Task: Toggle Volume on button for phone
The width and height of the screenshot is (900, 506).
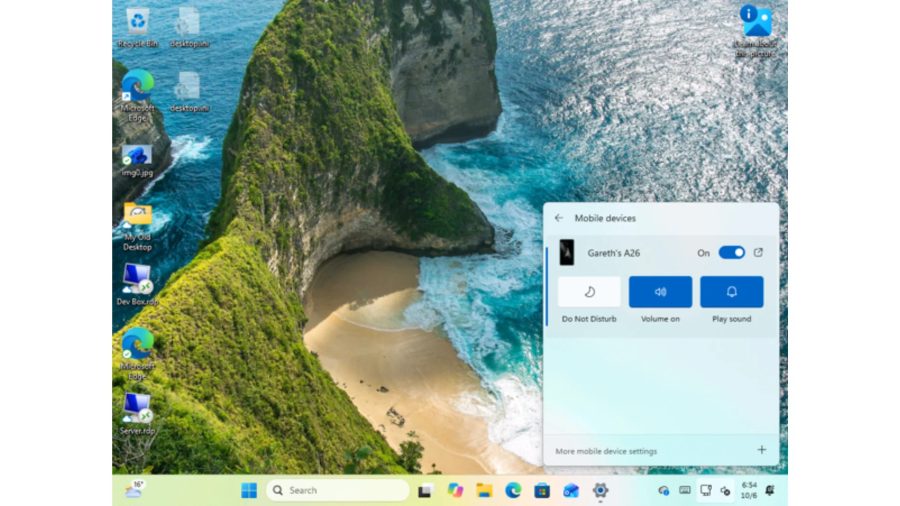Action: click(x=660, y=291)
